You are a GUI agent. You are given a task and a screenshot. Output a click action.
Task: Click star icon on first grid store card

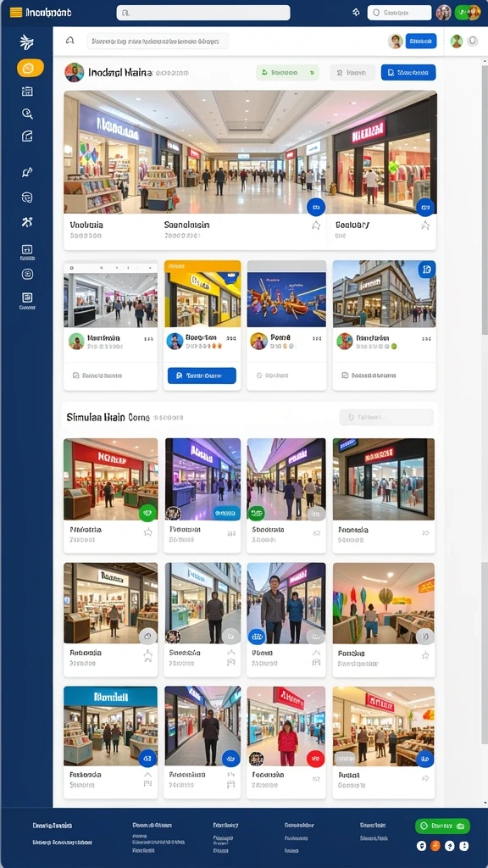pyautogui.click(x=147, y=532)
